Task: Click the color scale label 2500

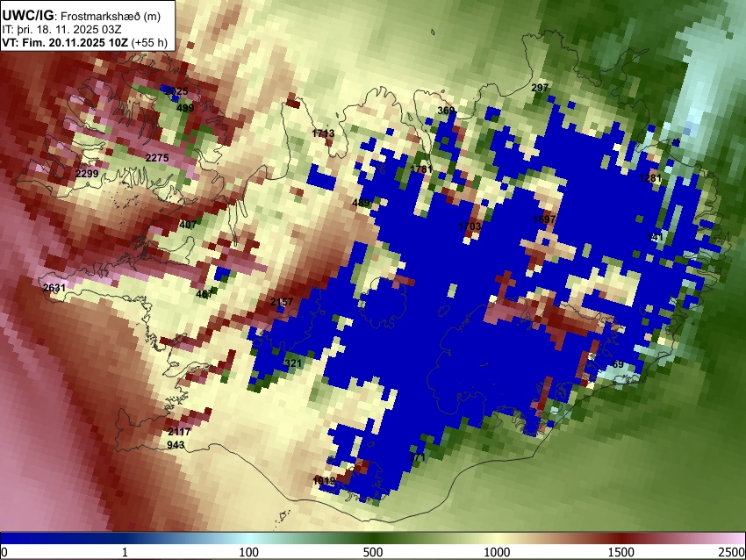Action: pyautogui.click(x=732, y=552)
